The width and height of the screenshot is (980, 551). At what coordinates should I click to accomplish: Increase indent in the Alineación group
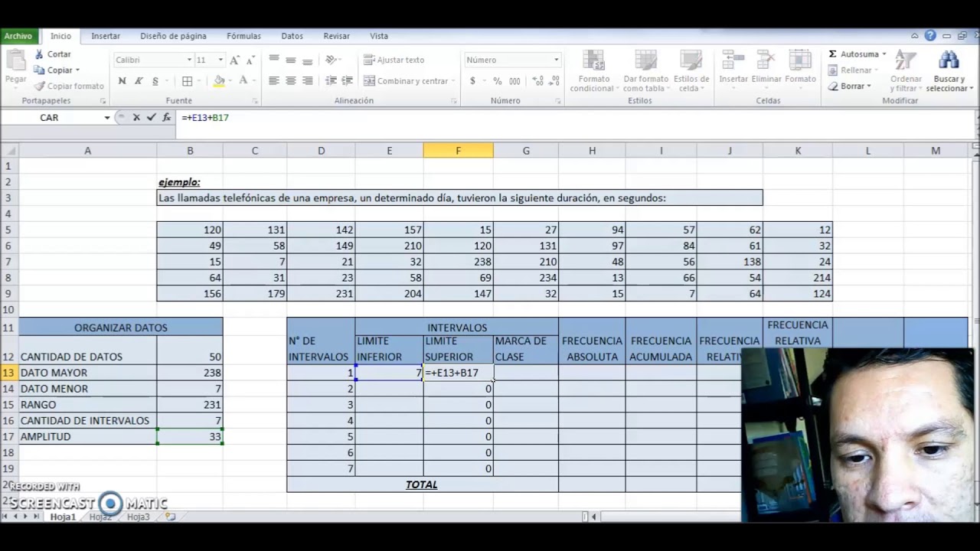pos(347,81)
